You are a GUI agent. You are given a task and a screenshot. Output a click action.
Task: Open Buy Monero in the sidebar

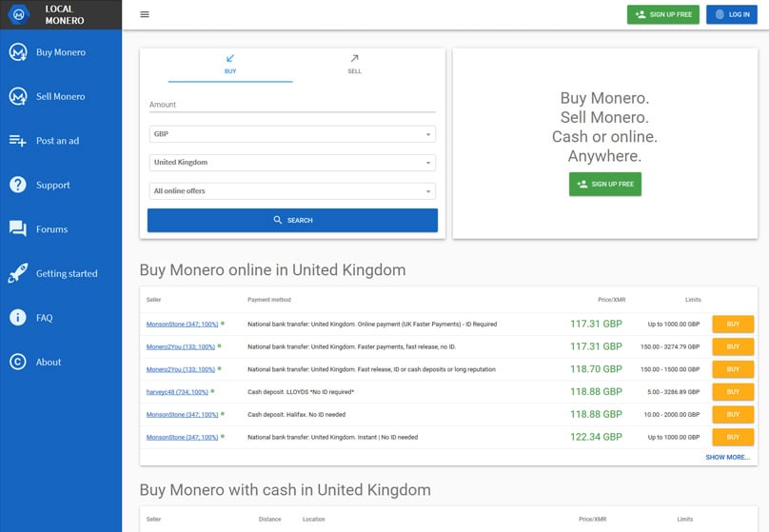click(x=61, y=52)
